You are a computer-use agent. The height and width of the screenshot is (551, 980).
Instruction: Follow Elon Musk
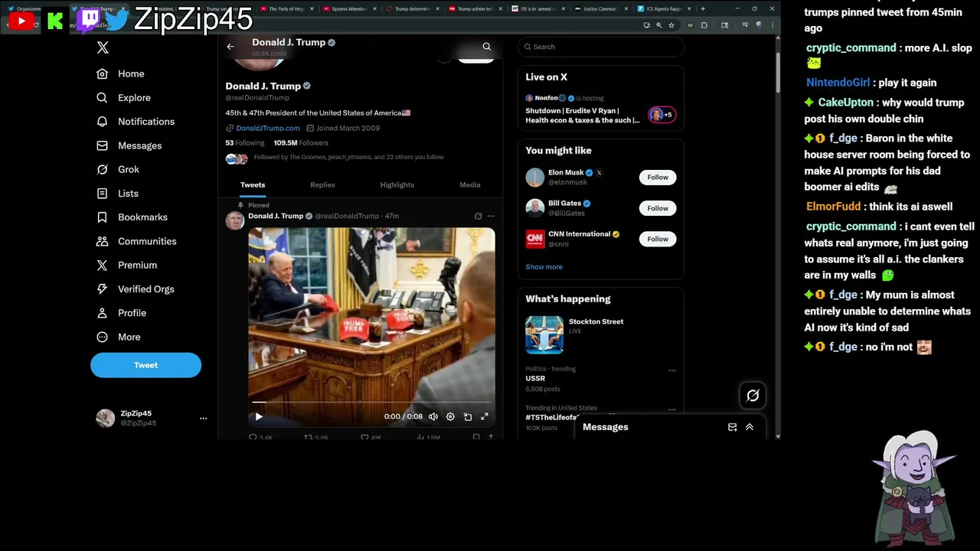pyautogui.click(x=658, y=178)
